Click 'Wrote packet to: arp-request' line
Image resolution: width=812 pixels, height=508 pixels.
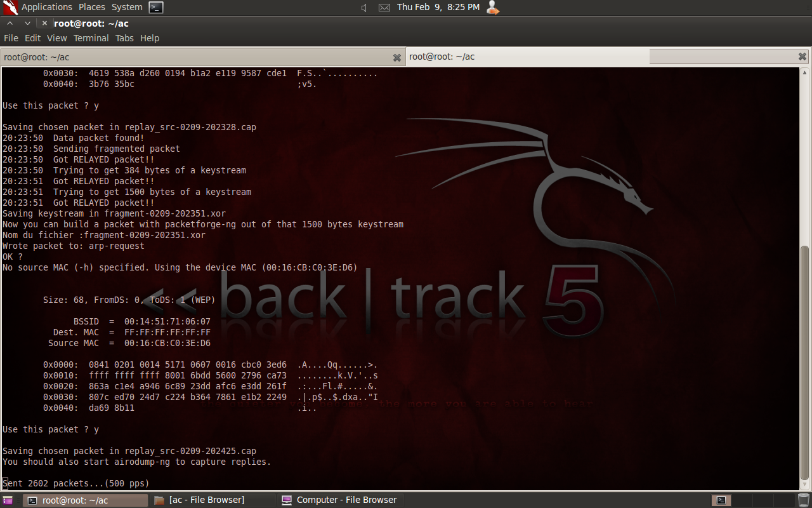point(74,246)
